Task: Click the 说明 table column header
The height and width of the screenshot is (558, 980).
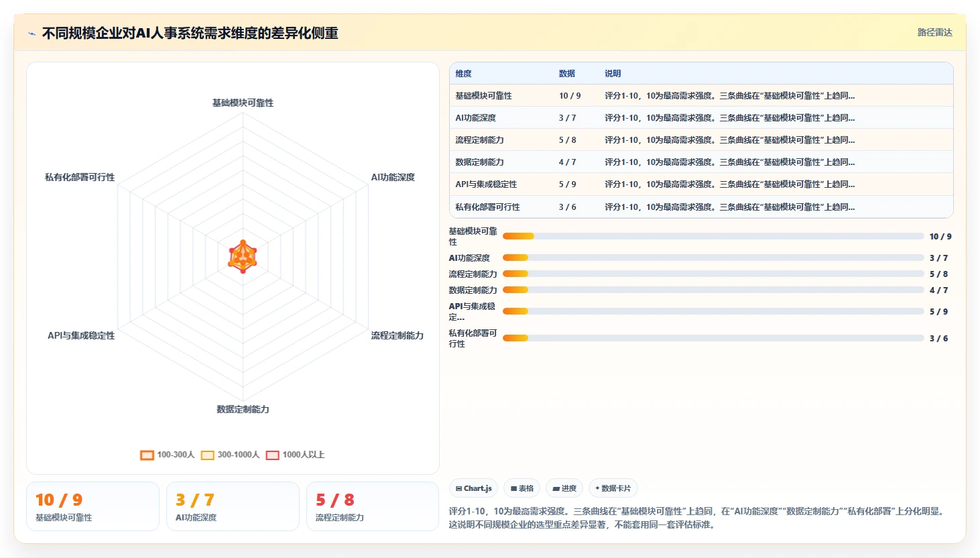Action: pyautogui.click(x=613, y=74)
